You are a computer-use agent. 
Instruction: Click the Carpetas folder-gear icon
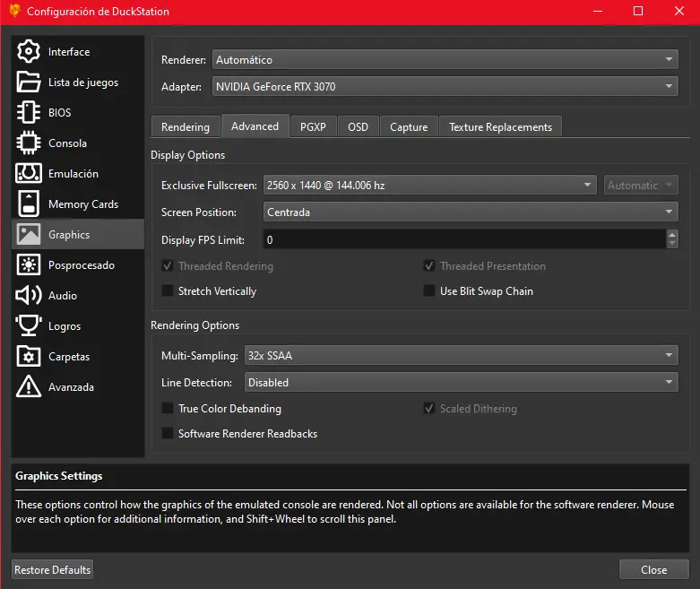click(28, 356)
